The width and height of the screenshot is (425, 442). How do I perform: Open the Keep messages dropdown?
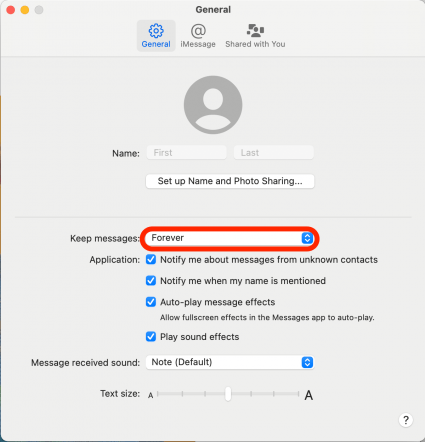pos(230,238)
